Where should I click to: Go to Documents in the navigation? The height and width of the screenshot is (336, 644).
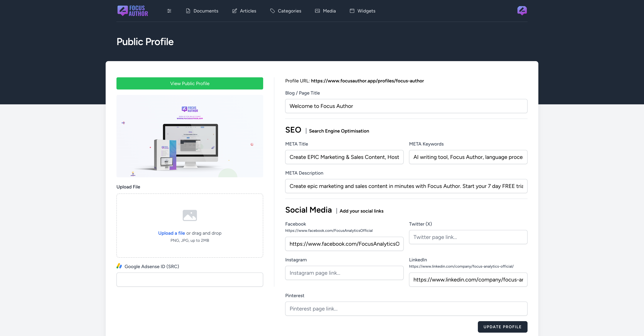coord(202,11)
